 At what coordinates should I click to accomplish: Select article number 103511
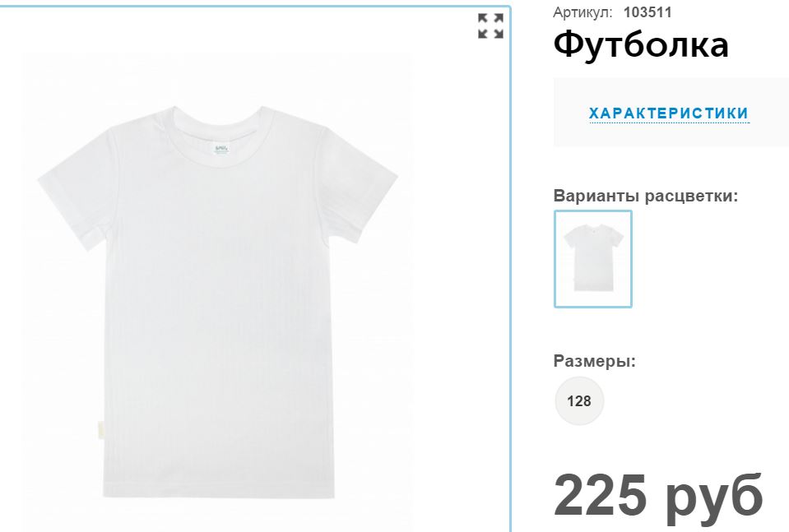pyautogui.click(x=647, y=12)
